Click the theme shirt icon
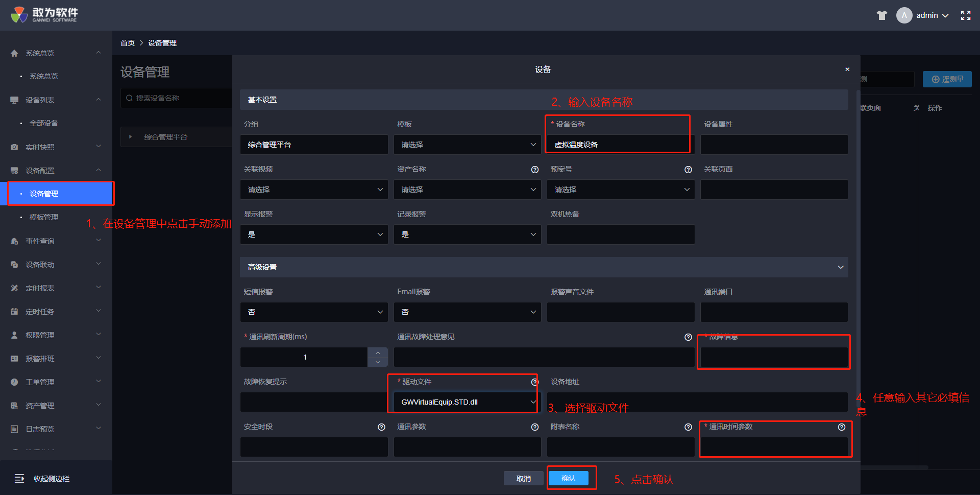The height and width of the screenshot is (495, 980). 881,15
